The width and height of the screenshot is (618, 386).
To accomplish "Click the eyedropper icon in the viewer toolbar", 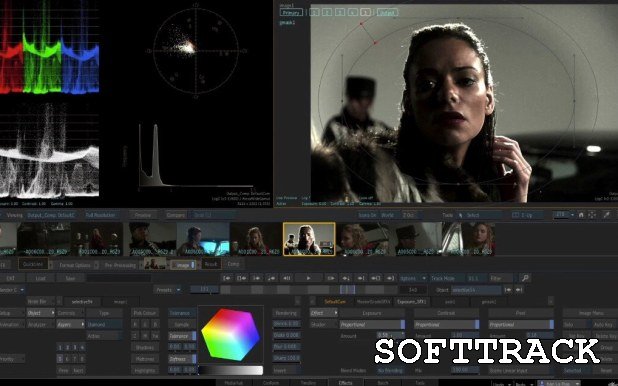I will pos(607,215).
